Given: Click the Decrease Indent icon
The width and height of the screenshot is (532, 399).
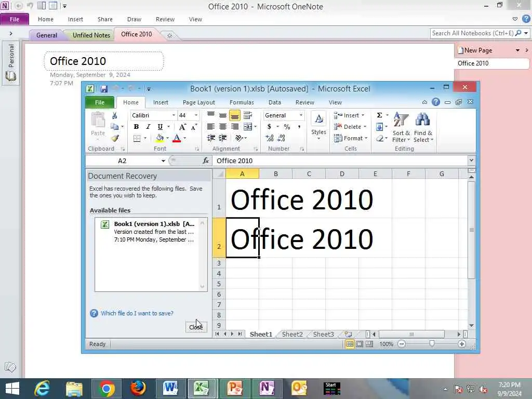Looking at the screenshot, I should [211, 138].
